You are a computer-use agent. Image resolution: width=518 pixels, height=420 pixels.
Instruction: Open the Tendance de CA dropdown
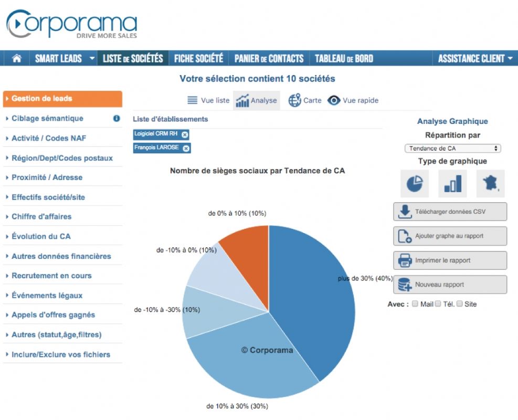(x=452, y=149)
